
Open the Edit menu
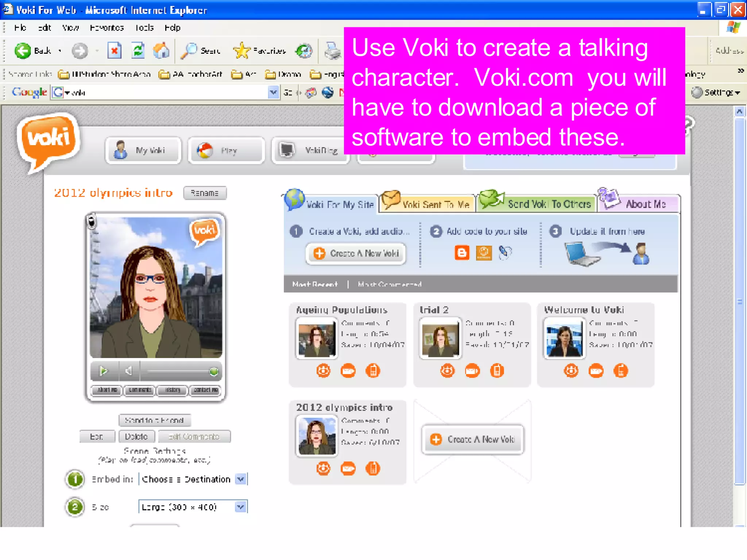click(44, 28)
